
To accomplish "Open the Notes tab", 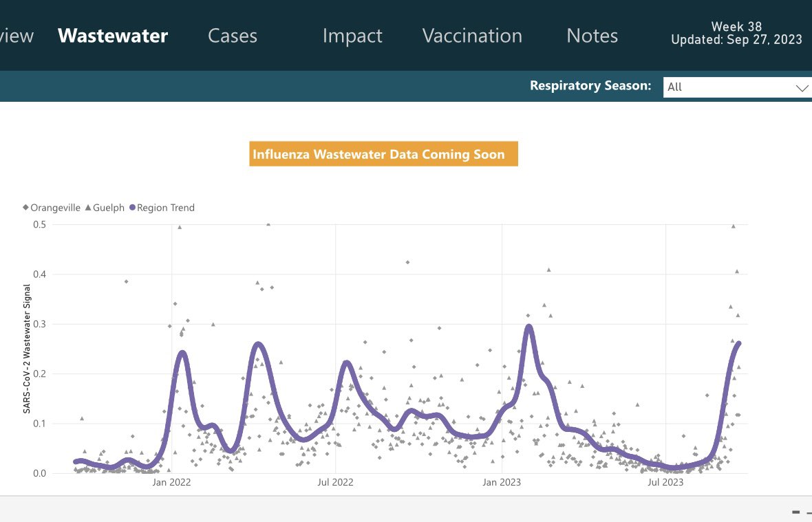I will [x=592, y=36].
